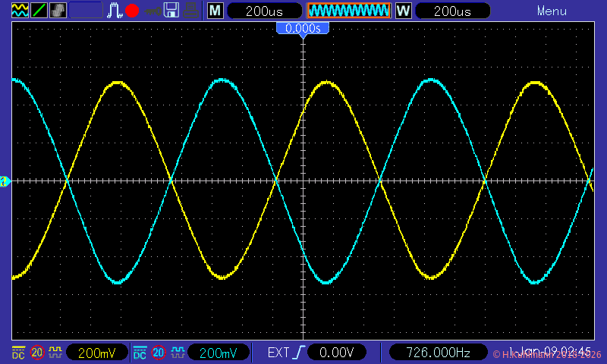The image size is (607, 364).
Task: Click the key lock icon
Action: click(x=153, y=11)
